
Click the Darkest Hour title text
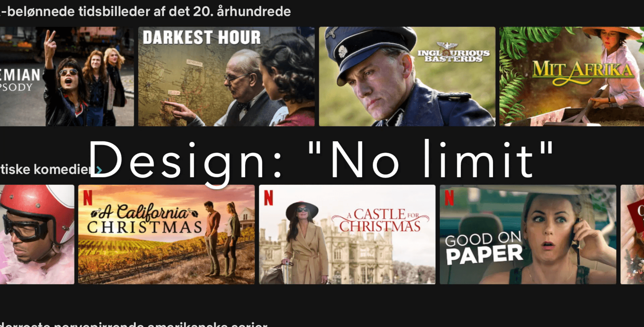(x=202, y=37)
